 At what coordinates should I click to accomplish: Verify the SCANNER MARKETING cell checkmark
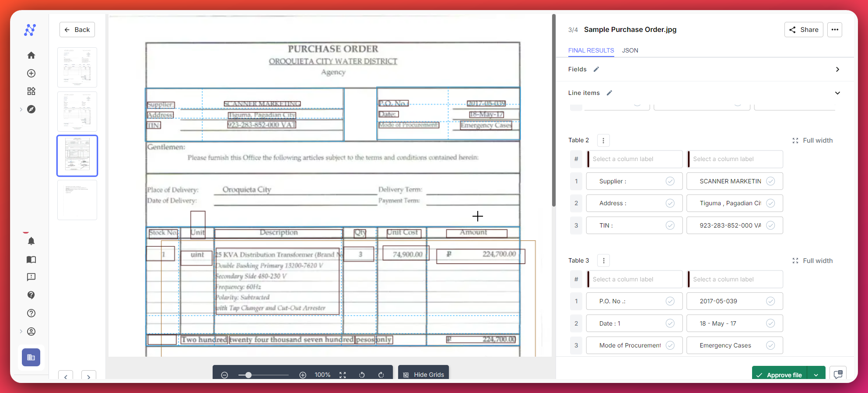tap(770, 181)
